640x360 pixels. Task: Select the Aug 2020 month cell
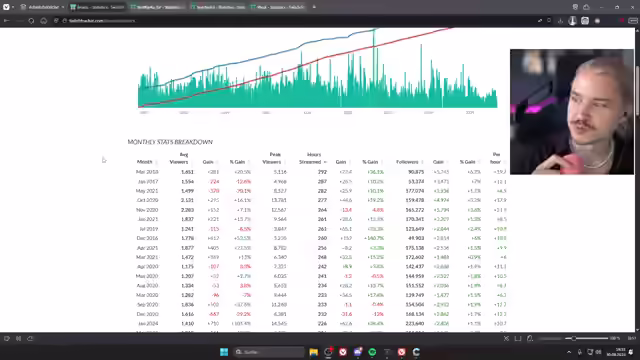(147, 286)
